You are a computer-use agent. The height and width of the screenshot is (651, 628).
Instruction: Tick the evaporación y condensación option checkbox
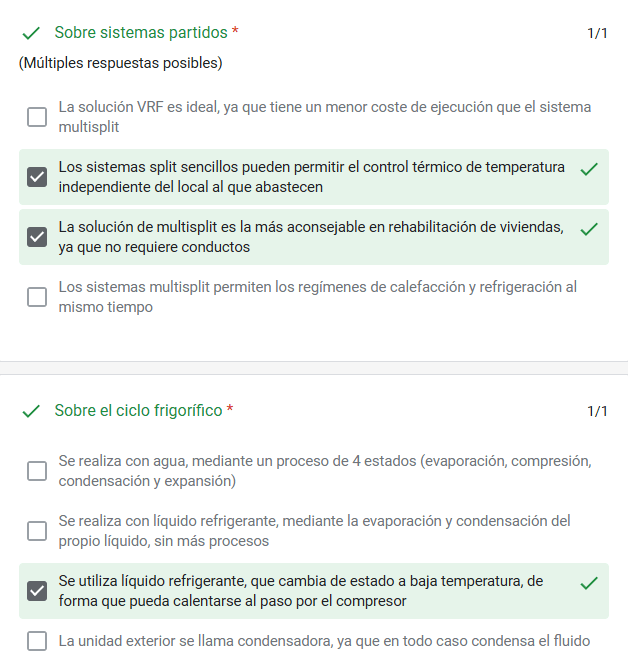tap(37, 531)
